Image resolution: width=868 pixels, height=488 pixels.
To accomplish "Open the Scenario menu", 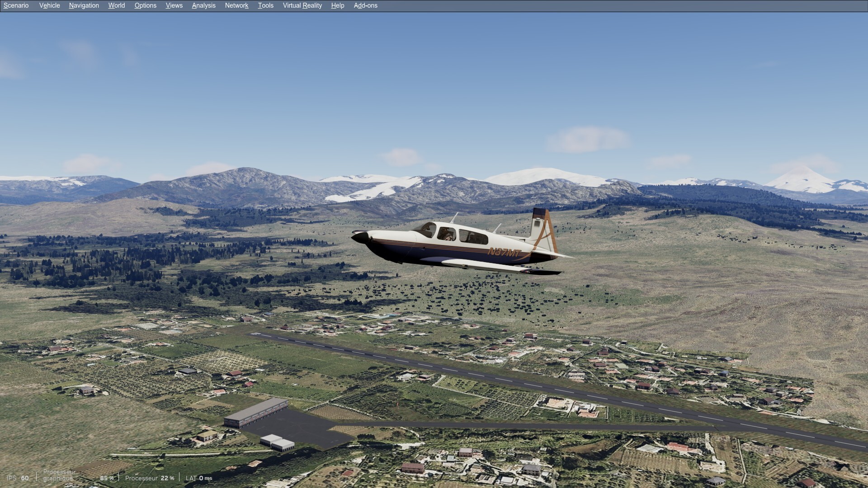I will [x=16, y=5].
